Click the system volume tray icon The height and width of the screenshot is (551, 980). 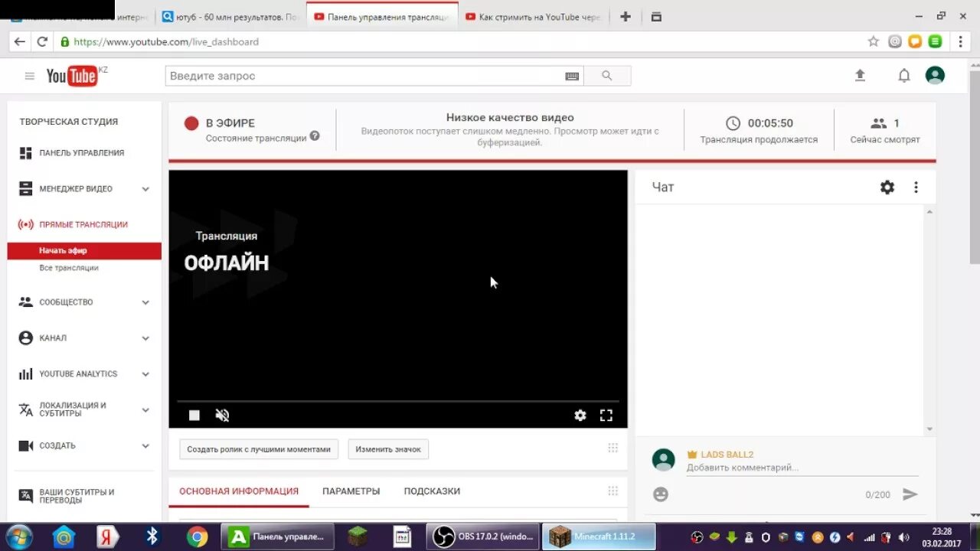pos(904,537)
